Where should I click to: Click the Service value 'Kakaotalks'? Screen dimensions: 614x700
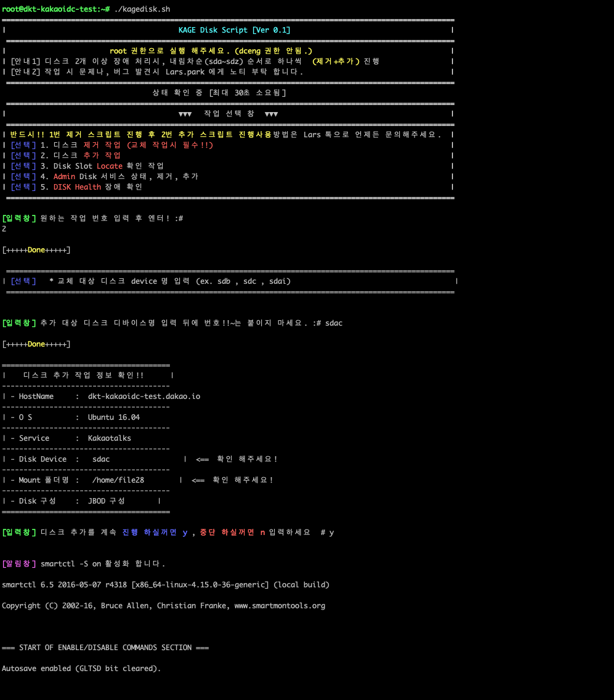pos(110,438)
